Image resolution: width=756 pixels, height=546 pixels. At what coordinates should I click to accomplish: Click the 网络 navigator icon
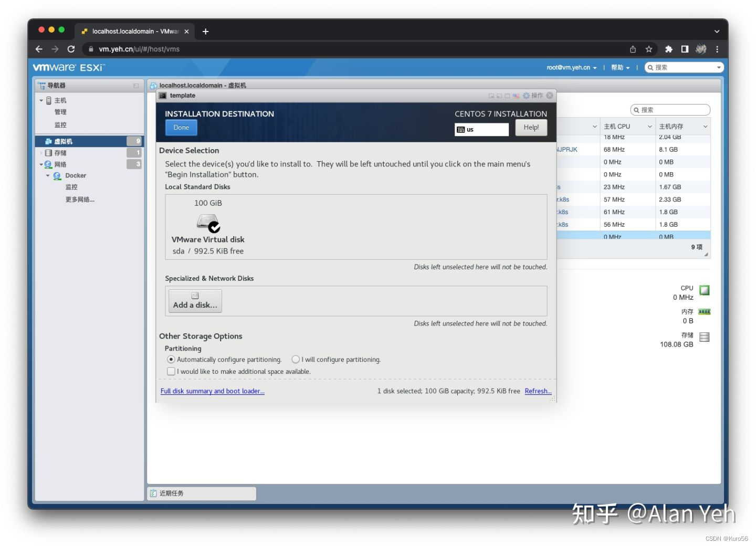click(49, 164)
